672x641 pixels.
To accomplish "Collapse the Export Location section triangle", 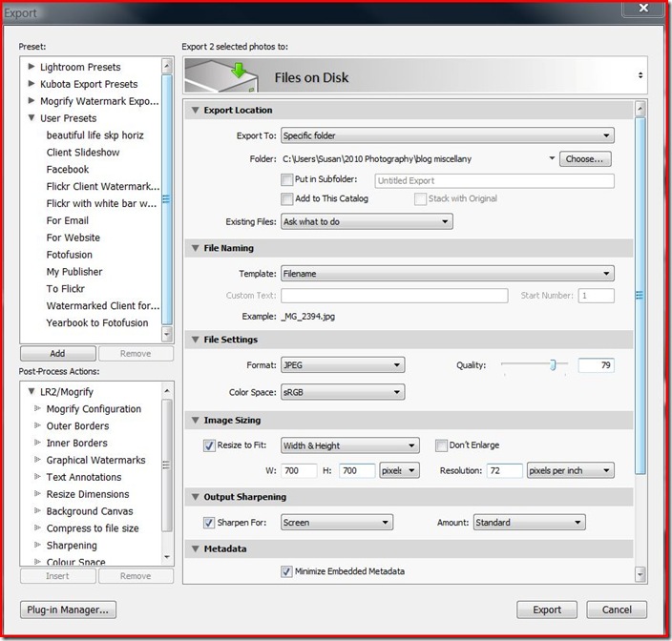I will click(195, 111).
